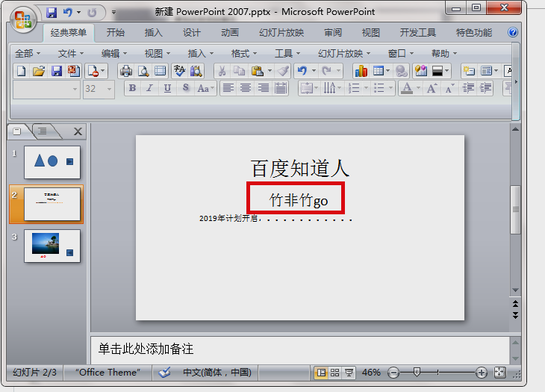This screenshot has height=392, width=545.
Task: Open the 格式 menu
Action: tap(244, 54)
